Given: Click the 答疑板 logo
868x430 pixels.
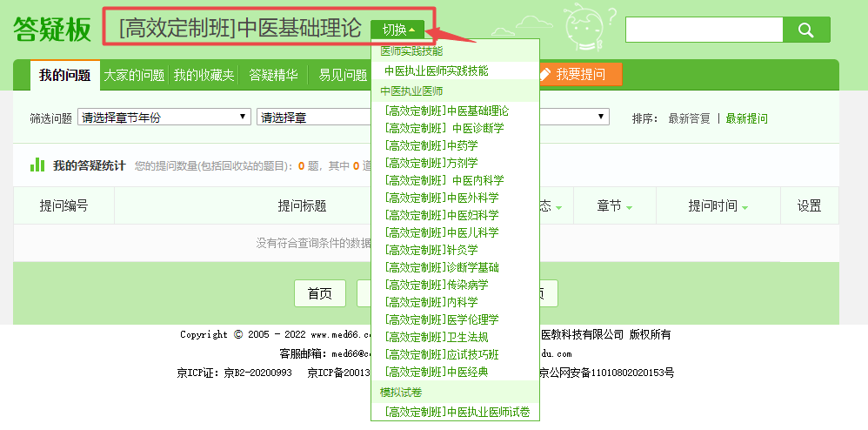Looking at the screenshot, I should pyautogui.click(x=52, y=30).
